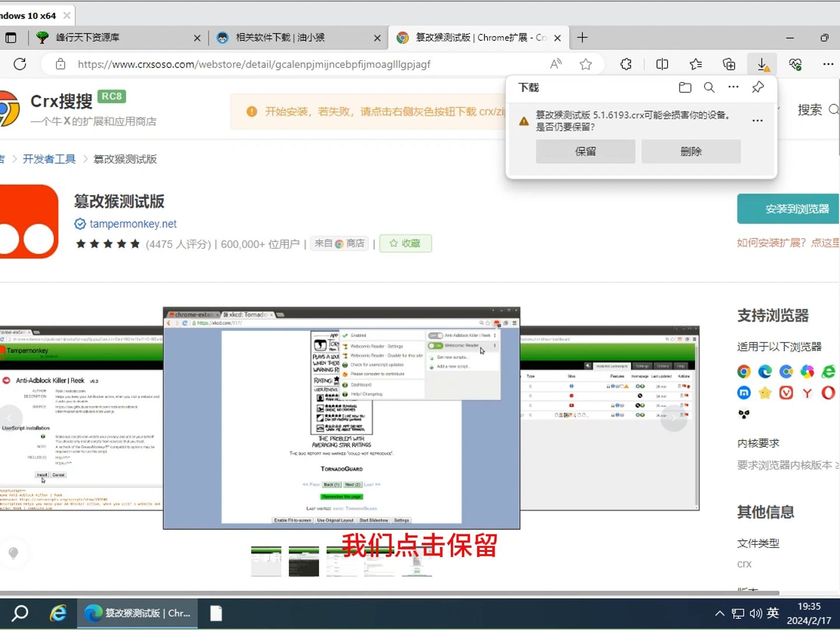This screenshot has height=630, width=840.
Task: Open the Collections icon
Action: click(729, 64)
